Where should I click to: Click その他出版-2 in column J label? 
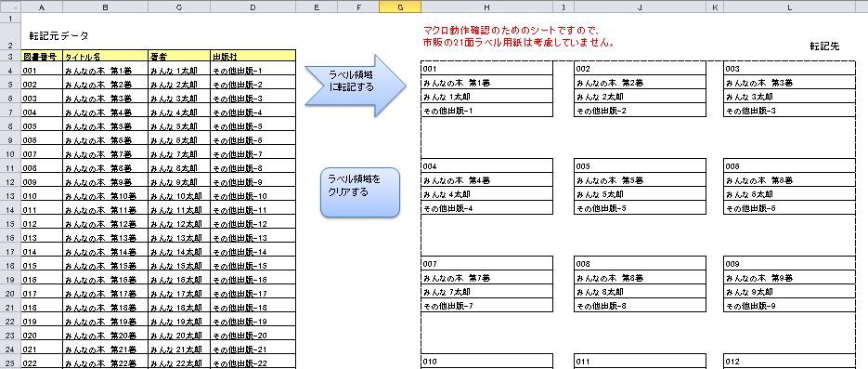coord(640,111)
